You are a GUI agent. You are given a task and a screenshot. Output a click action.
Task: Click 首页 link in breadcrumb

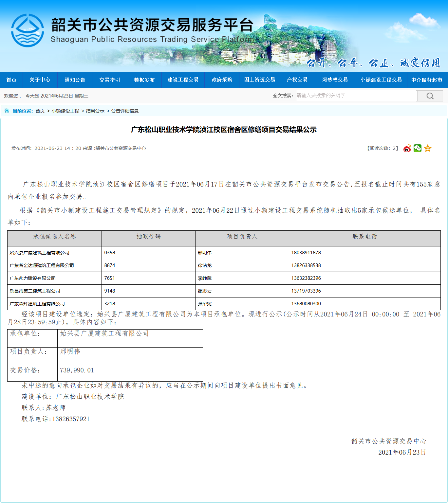click(x=40, y=111)
